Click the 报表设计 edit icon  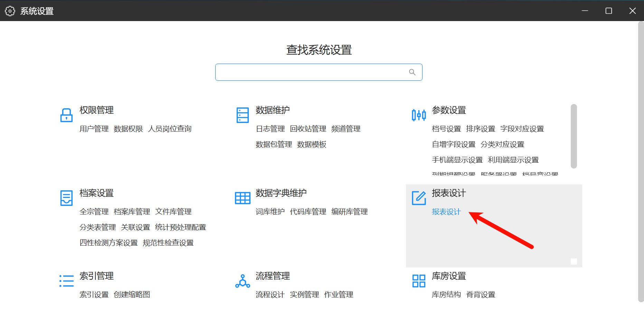(x=419, y=198)
